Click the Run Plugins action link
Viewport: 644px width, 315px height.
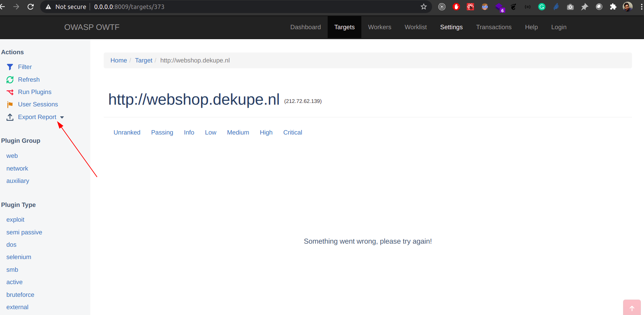[x=35, y=92]
